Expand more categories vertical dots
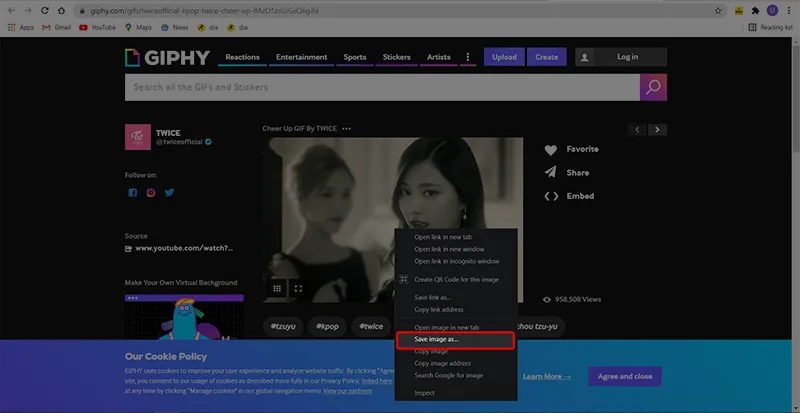 point(468,57)
